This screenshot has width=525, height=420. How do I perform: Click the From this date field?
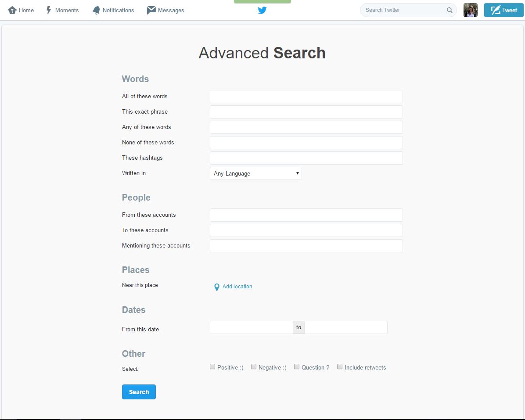pyautogui.click(x=251, y=327)
